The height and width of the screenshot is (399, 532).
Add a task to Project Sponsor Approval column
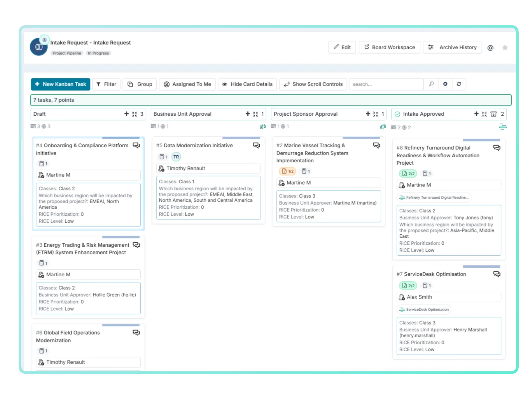(368, 114)
